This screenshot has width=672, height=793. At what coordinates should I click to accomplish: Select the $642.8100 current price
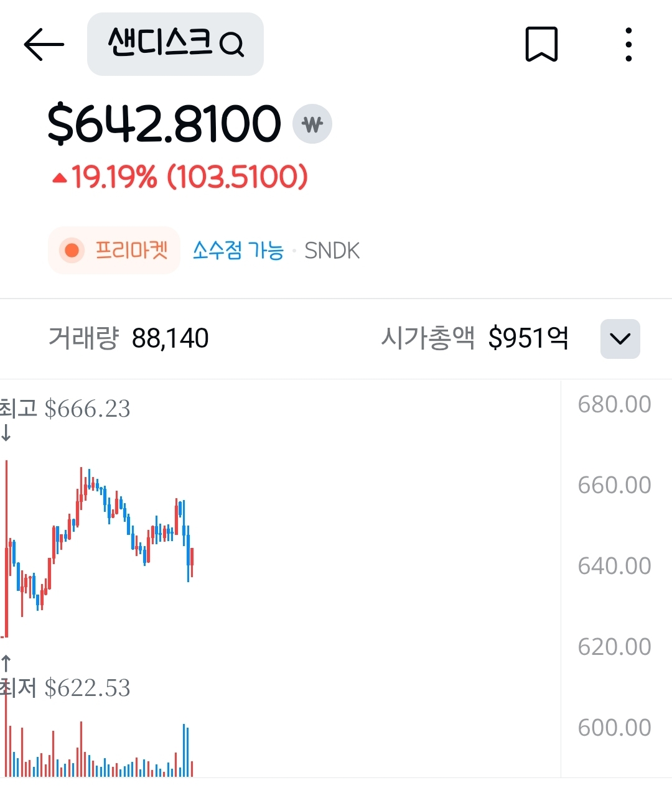[x=164, y=124]
